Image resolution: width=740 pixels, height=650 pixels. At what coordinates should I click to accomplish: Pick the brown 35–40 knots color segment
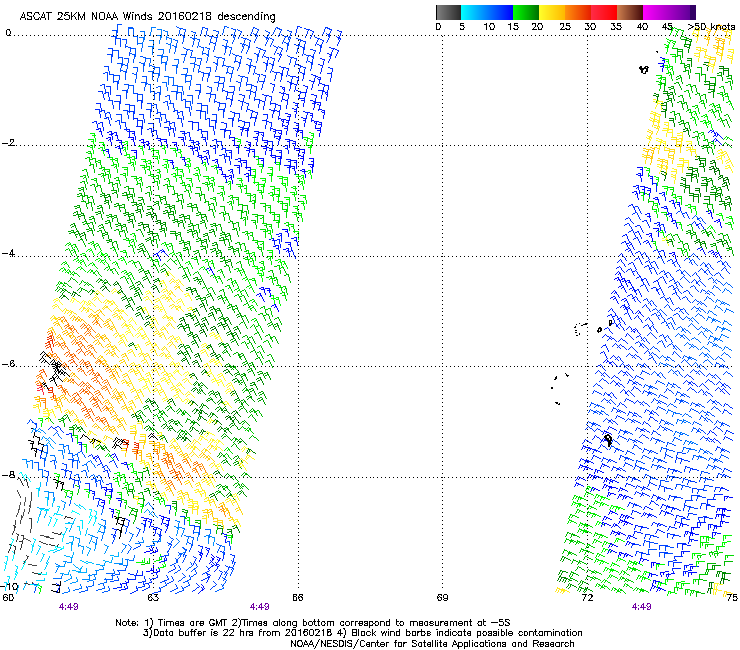coord(630,12)
